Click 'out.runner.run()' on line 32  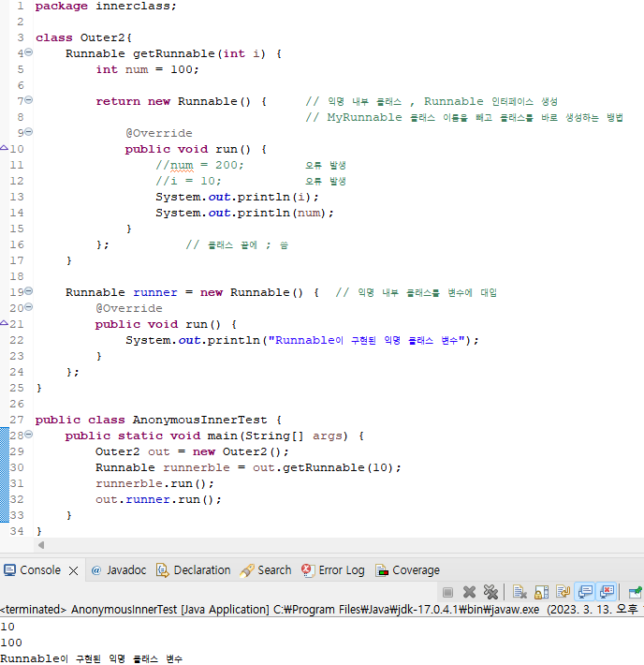(x=158, y=499)
